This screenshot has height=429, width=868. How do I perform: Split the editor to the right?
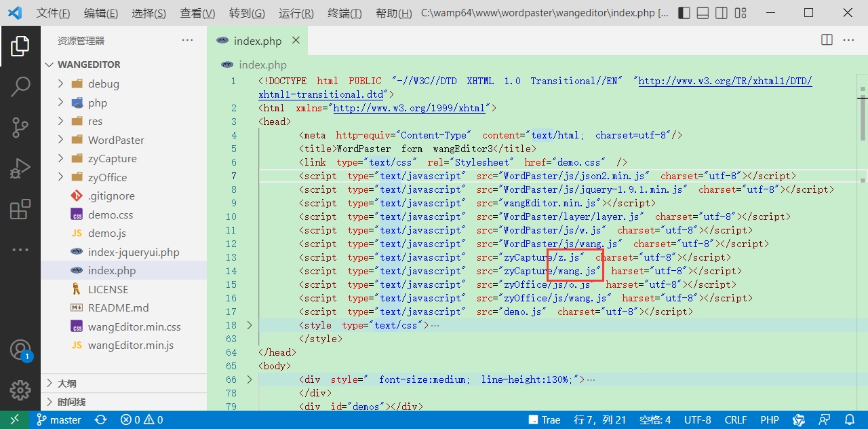[x=827, y=40]
